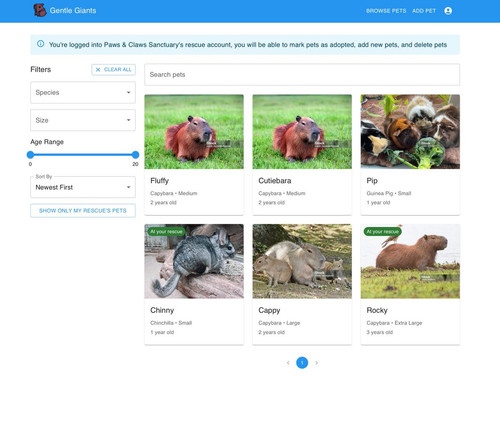Click 'Capybara • Extra Large' text
500x432 pixels.
point(394,323)
